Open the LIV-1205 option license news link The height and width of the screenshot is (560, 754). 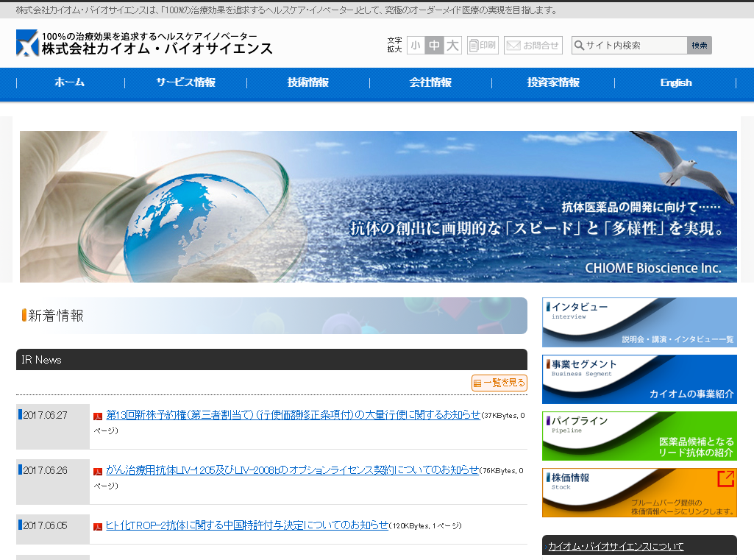point(292,470)
